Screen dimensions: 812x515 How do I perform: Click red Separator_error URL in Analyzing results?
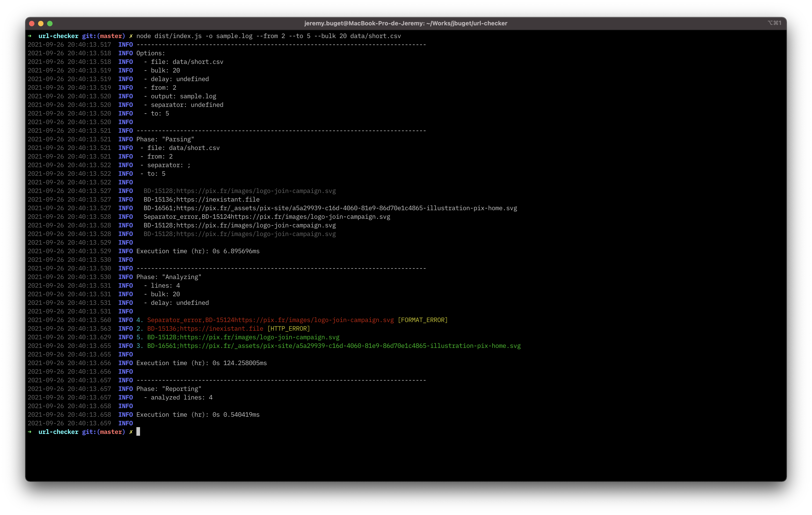(x=270, y=320)
